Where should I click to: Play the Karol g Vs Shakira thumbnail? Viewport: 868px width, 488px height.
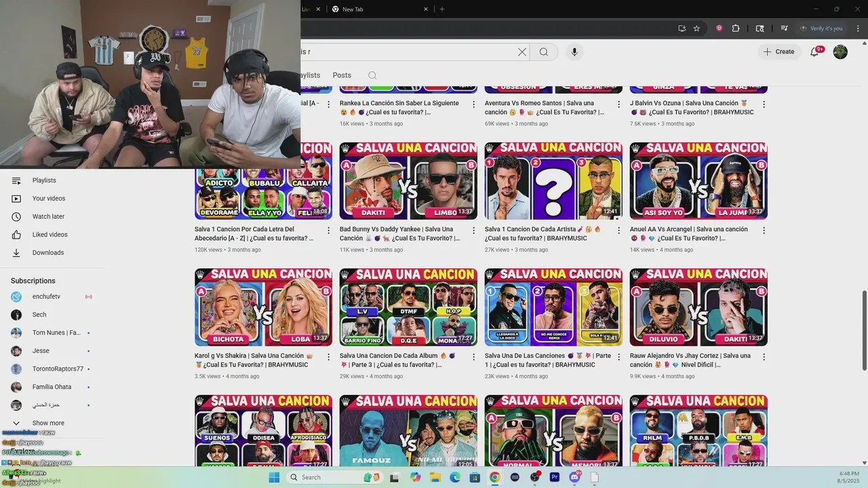(x=263, y=307)
